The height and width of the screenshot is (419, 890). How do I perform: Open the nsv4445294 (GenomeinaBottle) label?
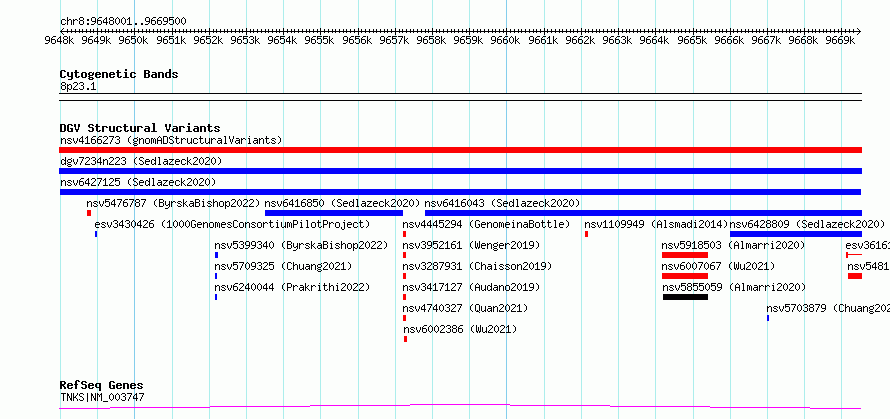486,224
